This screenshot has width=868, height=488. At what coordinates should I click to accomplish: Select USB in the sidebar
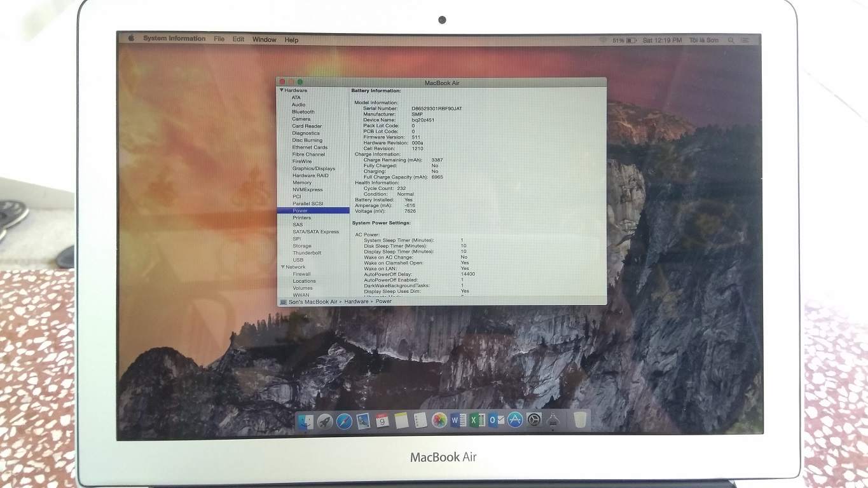[x=298, y=260]
